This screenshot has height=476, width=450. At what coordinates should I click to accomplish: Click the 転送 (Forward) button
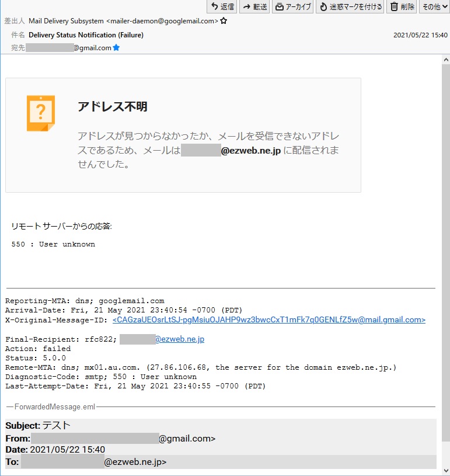(254, 7)
